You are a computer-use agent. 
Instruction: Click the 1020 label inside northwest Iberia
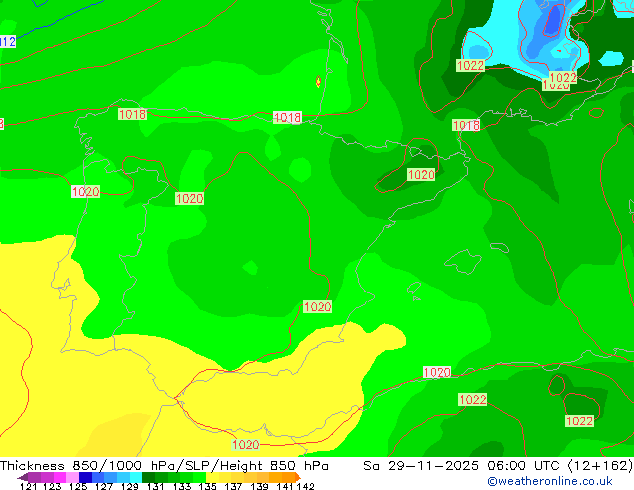point(190,199)
